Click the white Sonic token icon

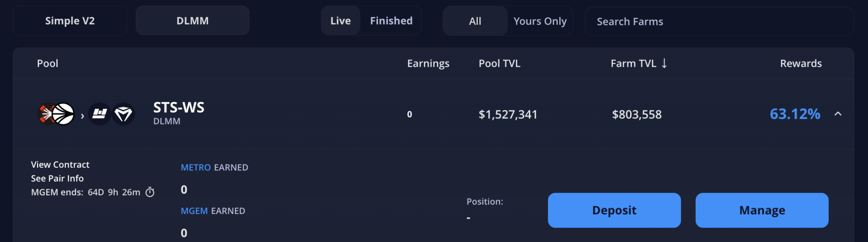click(64, 114)
